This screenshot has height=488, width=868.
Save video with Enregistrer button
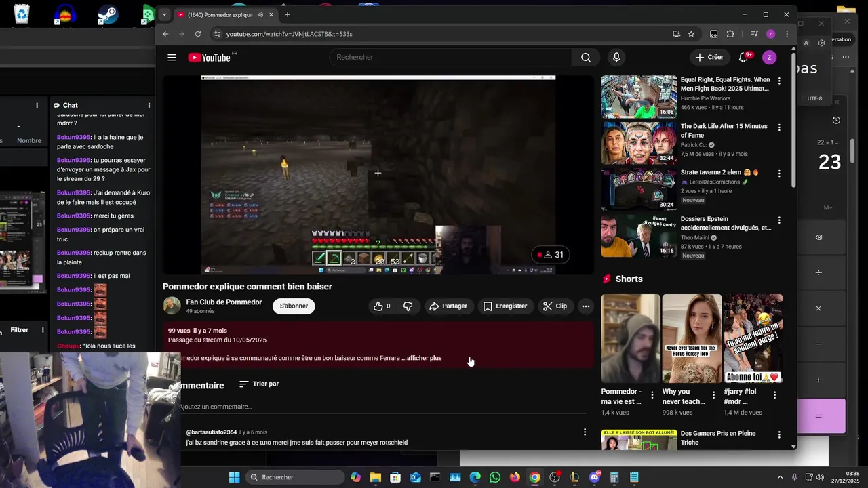pos(505,306)
